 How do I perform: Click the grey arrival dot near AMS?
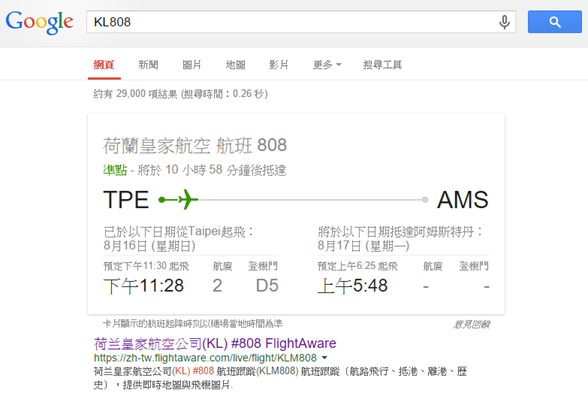tap(424, 200)
